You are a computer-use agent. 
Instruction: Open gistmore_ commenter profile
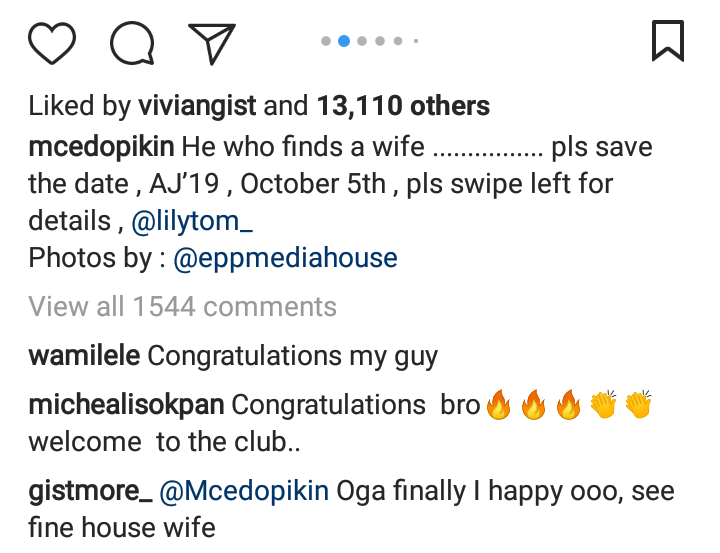tap(90, 491)
